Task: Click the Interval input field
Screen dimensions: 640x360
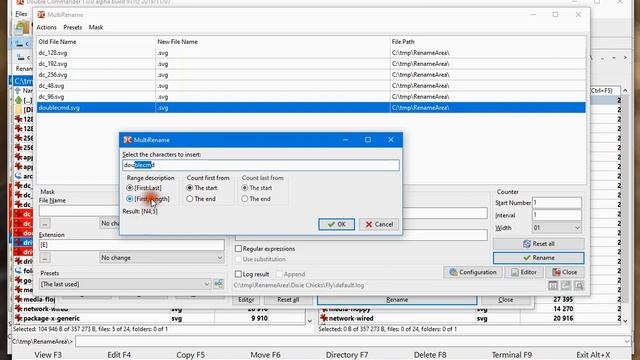Action: 557,215
